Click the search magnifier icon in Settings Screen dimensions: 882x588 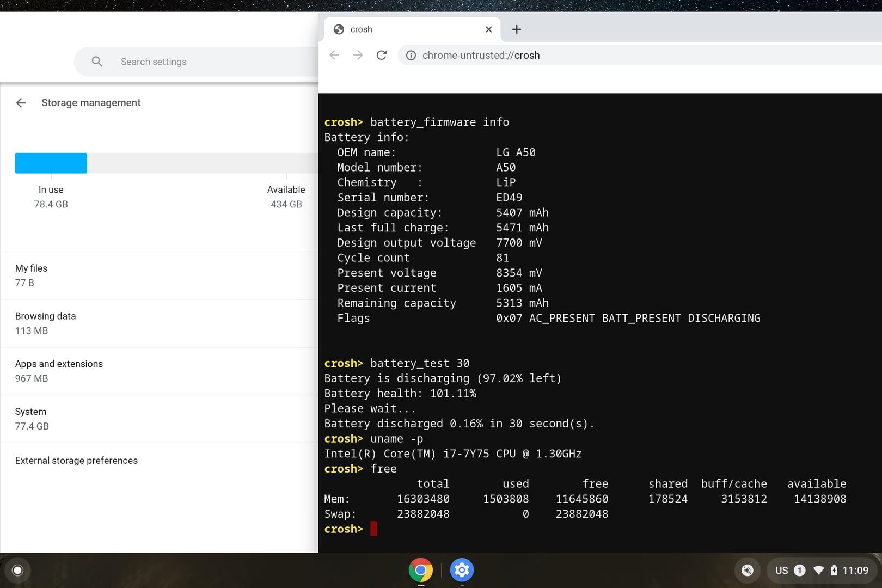(x=97, y=62)
